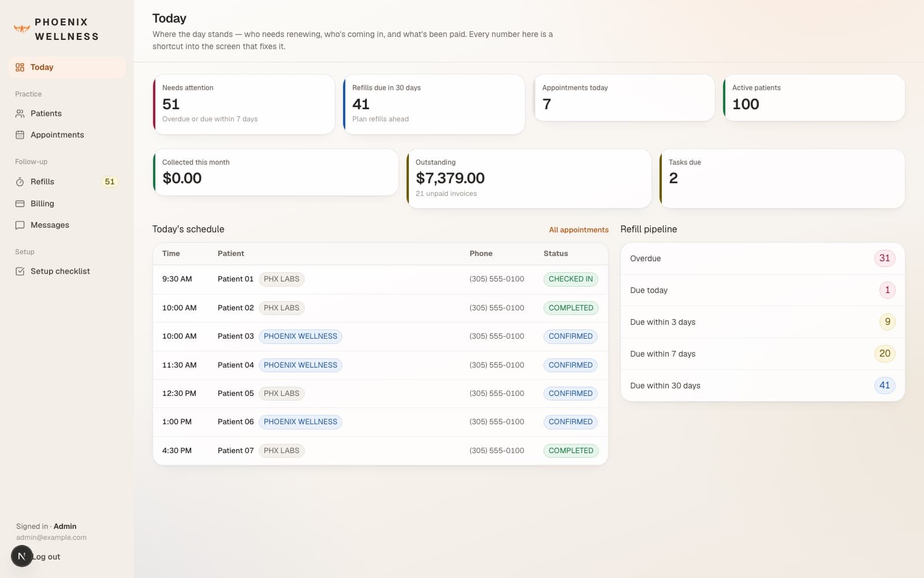Click the Patients people icon
This screenshot has width=924, height=578.
pos(20,113)
